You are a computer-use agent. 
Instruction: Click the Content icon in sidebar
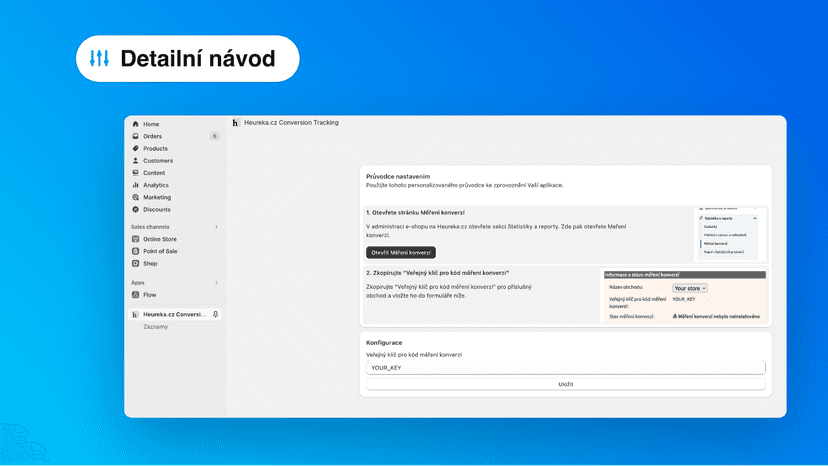136,173
